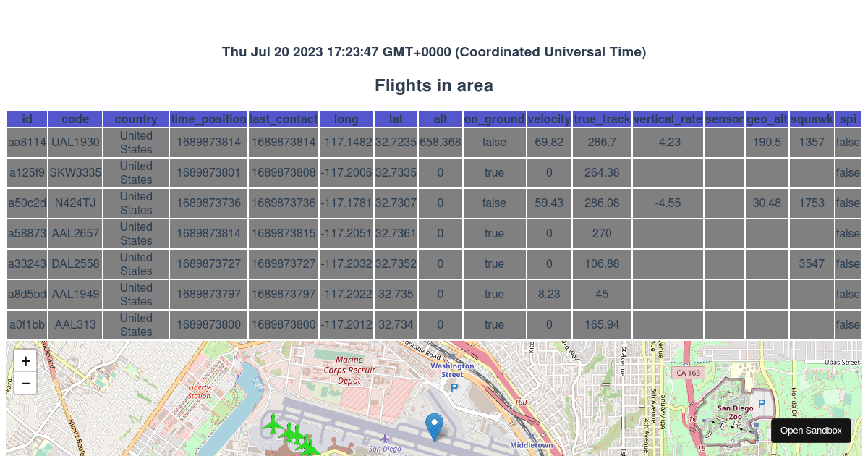Select flight code AAL2657
Image resolution: width=868 pixels, height=456 pixels.
click(75, 234)
